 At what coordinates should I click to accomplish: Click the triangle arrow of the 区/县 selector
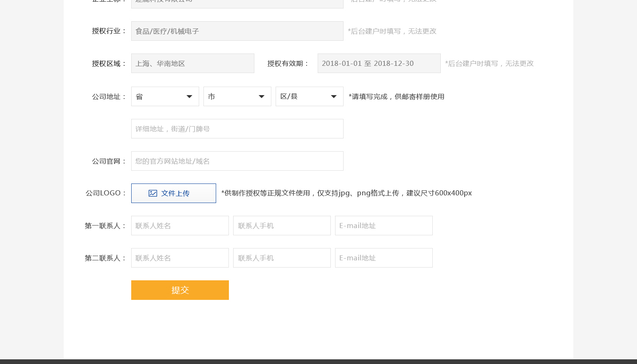click(x=334, y=97)
